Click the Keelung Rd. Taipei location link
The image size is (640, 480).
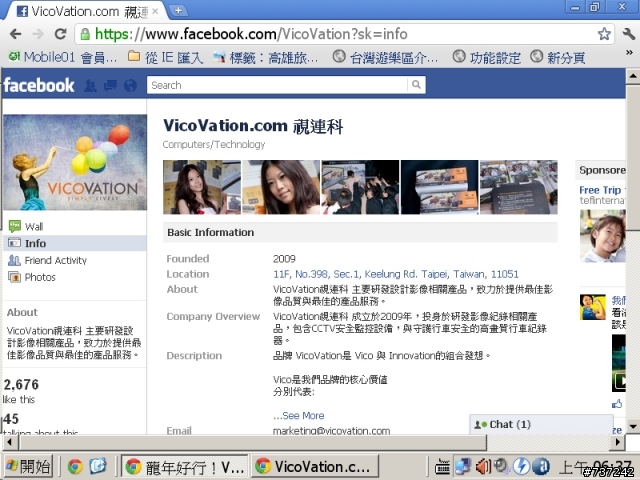point(396,274)
